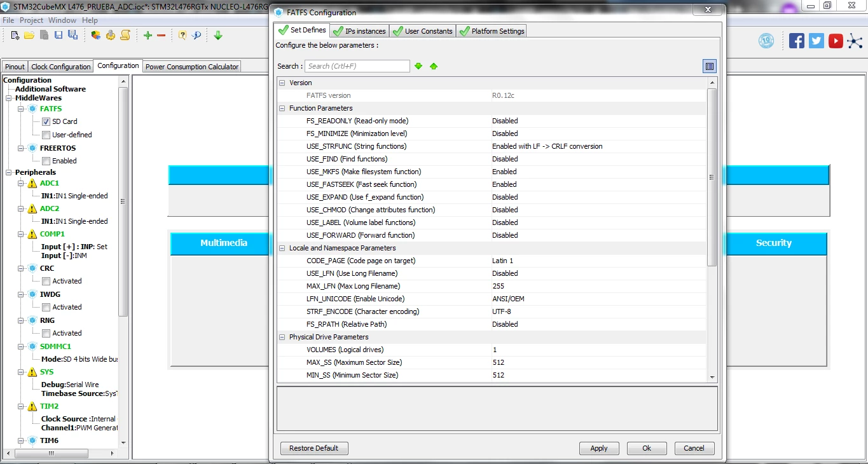Screen dimensions: 868x464
Task: Collapse the SDMMC1 tree node
Action: (x=21, y=346)
